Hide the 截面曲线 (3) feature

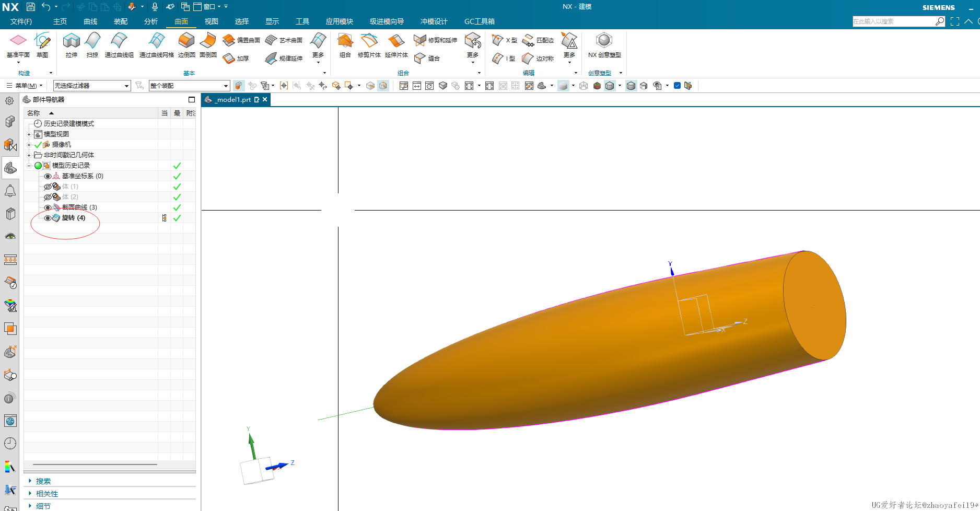48,207
